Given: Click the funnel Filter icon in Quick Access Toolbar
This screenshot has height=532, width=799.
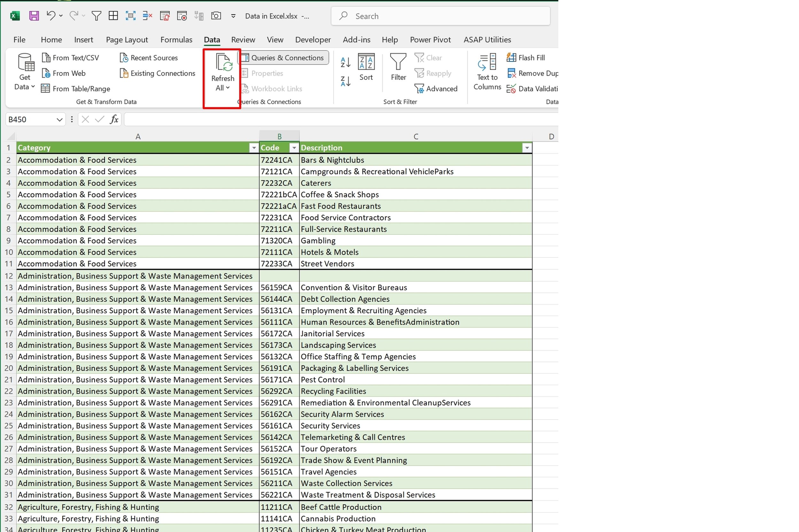Looking at the screenshot, I should coord(97,16).
